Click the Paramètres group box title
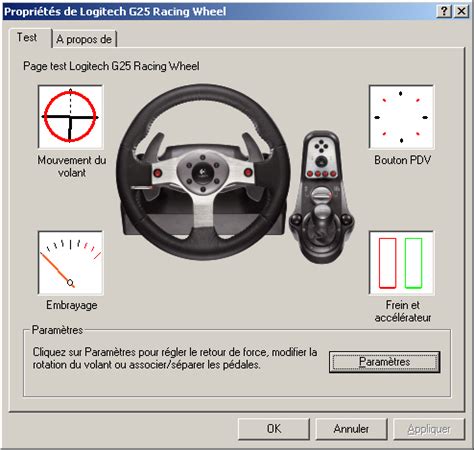This screenshot has width=474, height=450. click(x=57, y=330)
